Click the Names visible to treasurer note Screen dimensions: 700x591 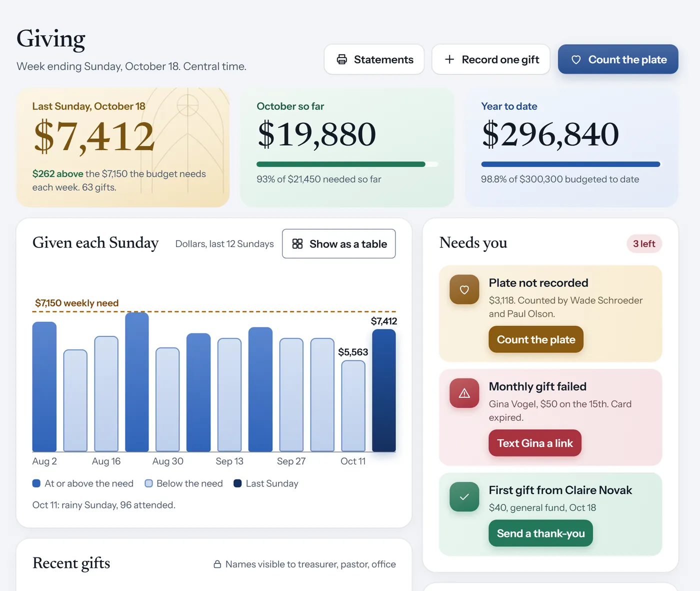pos(310,564)
